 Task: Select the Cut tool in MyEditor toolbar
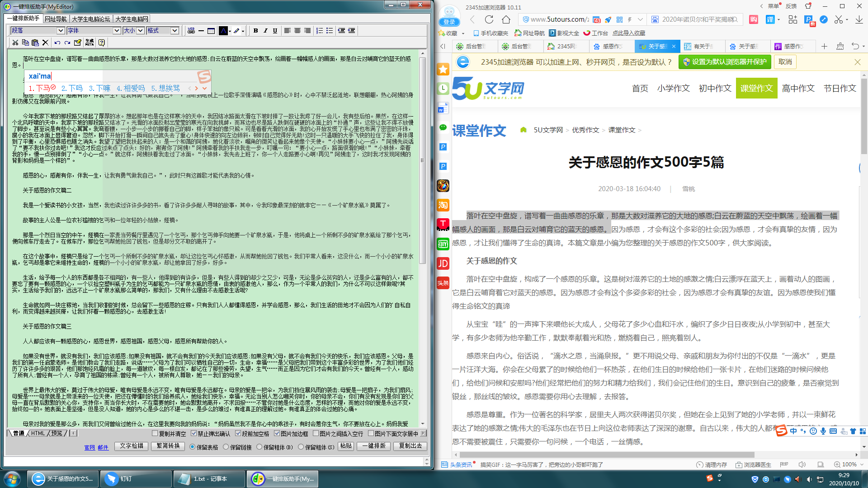point(15,43)
